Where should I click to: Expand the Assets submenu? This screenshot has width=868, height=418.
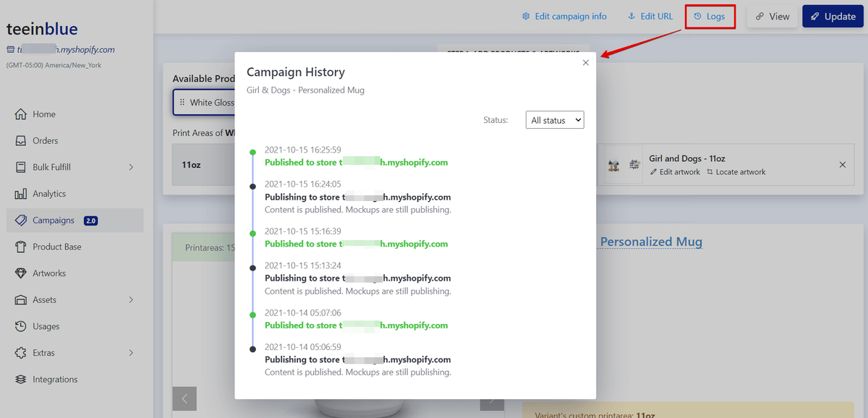point(131,299)
